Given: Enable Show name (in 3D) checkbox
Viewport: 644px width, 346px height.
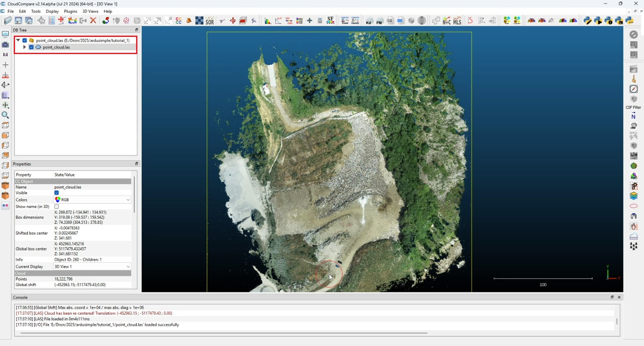Looking at the screenshot, I should click(x=57, y=207).
